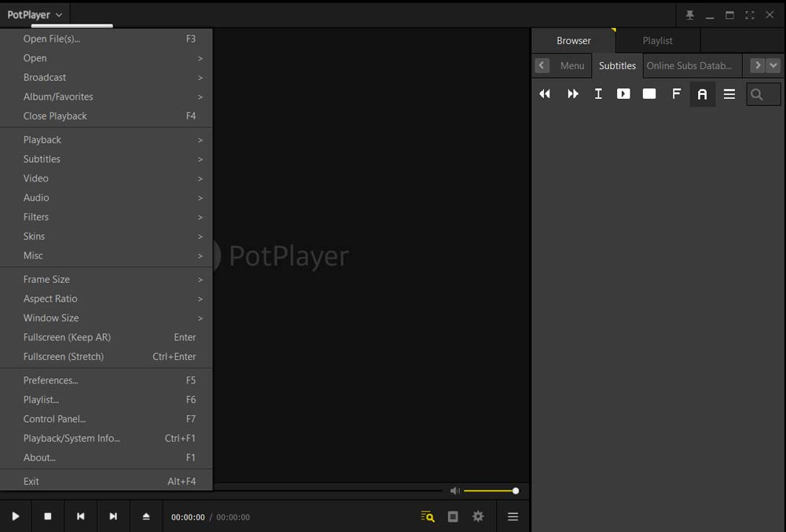Click fast-forward subtitle sync icon

point(572,94)
